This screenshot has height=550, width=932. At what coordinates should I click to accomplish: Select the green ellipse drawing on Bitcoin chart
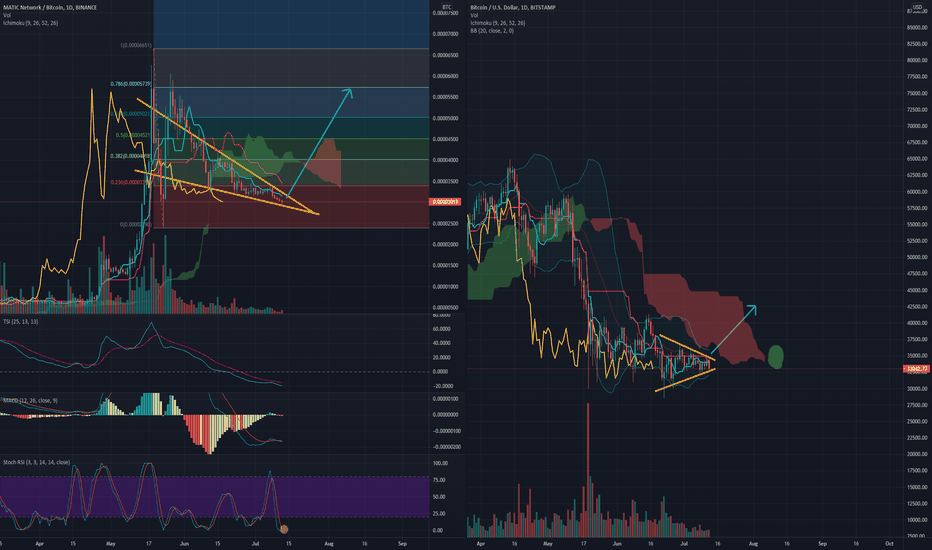point(776,357)
